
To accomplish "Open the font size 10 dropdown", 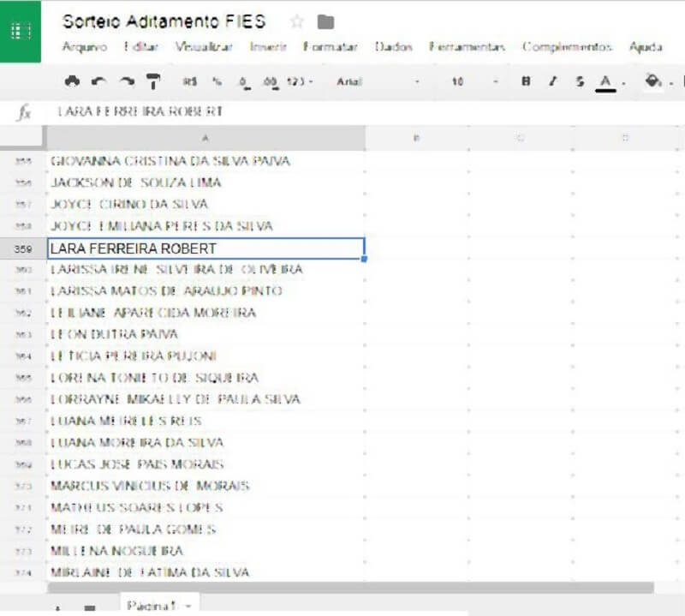I will coord(467,81).
